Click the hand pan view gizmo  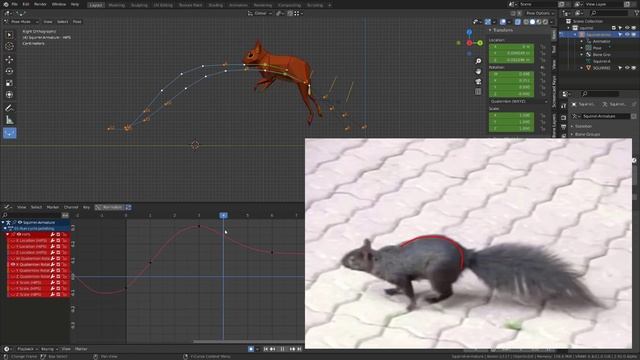point(478,71)
